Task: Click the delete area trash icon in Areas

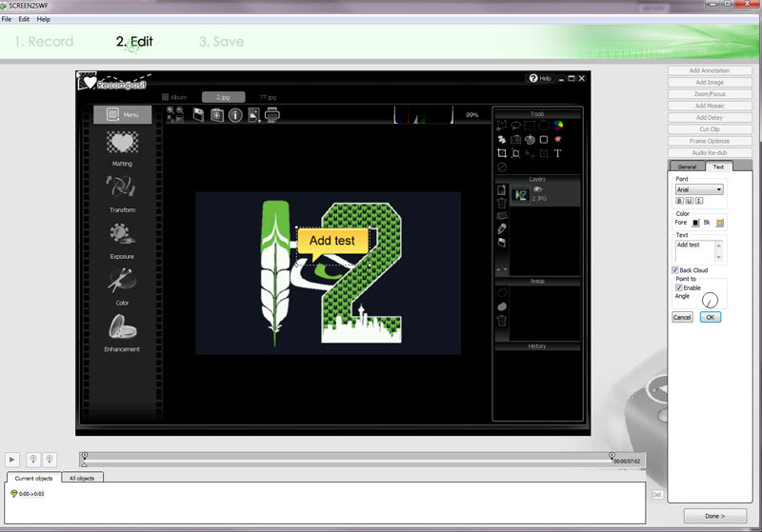Action: [502, 321]
